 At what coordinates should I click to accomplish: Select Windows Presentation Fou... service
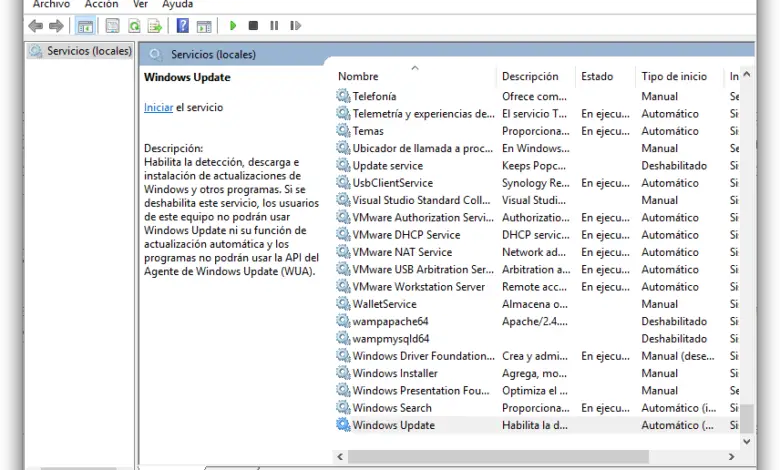(x=537, y=390)
